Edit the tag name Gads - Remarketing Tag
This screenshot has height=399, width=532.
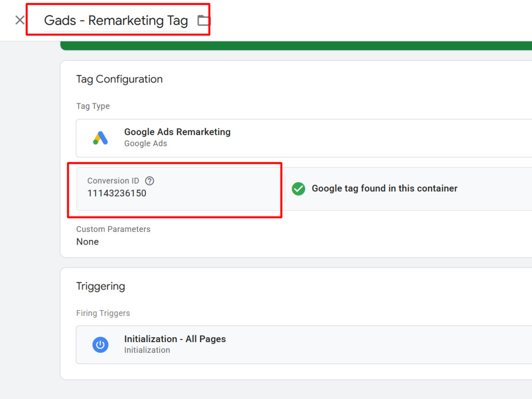pyautogui.click(x=115, y=20)
